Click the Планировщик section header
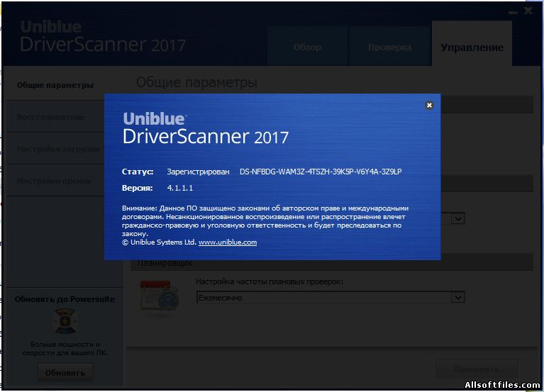 click(165, 263)
